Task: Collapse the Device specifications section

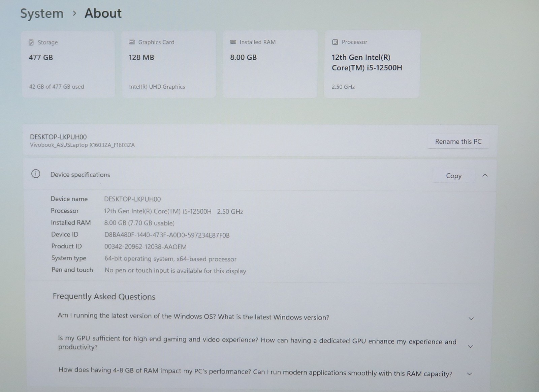Action: (485, 175)
